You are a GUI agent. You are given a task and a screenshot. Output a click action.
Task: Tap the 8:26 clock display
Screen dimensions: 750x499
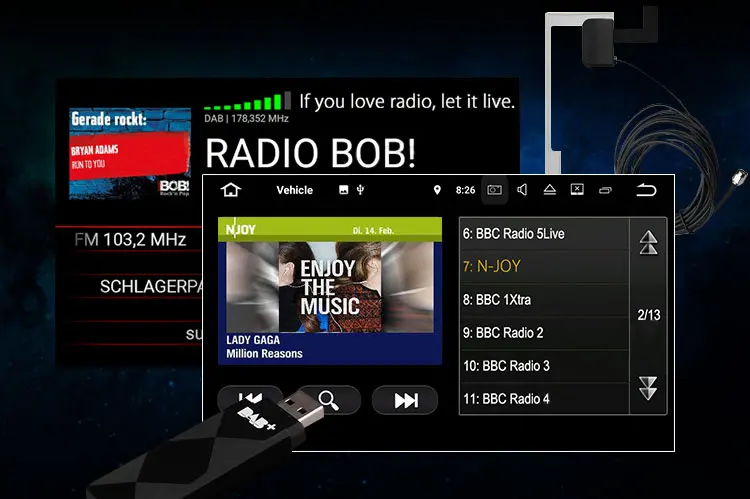coord(465,190)
